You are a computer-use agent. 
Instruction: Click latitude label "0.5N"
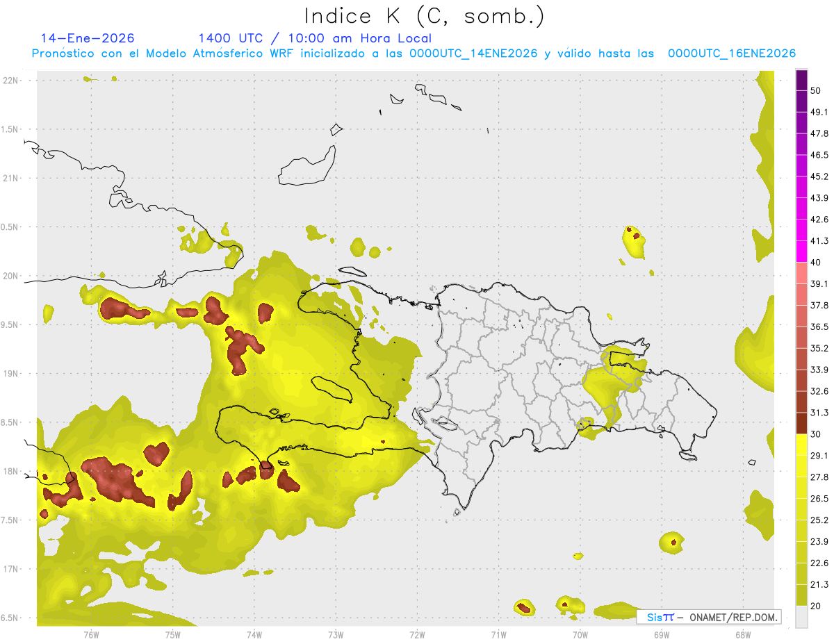(10, 227)
